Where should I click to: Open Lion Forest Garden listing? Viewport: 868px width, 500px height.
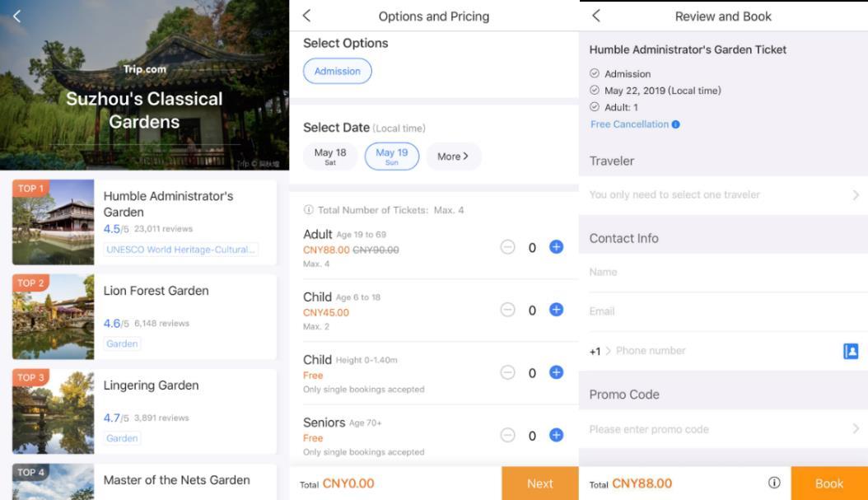(x=144, y=317)
